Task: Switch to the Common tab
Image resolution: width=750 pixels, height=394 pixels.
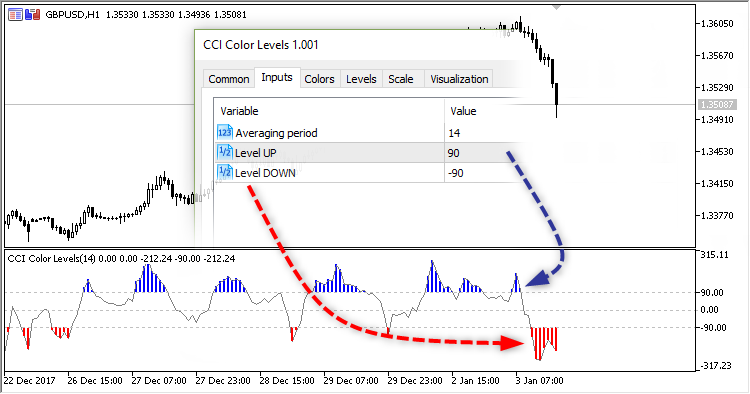Action: [229, 79]
